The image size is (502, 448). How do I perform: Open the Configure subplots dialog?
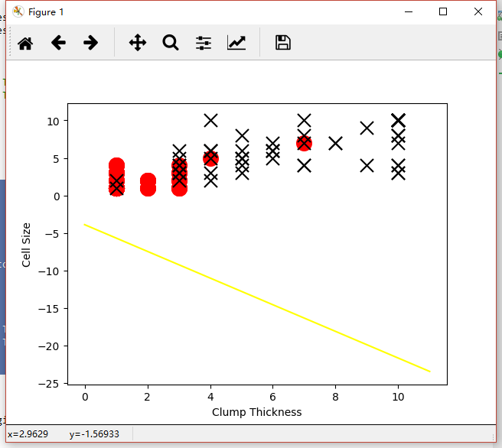tap(204, 43)
